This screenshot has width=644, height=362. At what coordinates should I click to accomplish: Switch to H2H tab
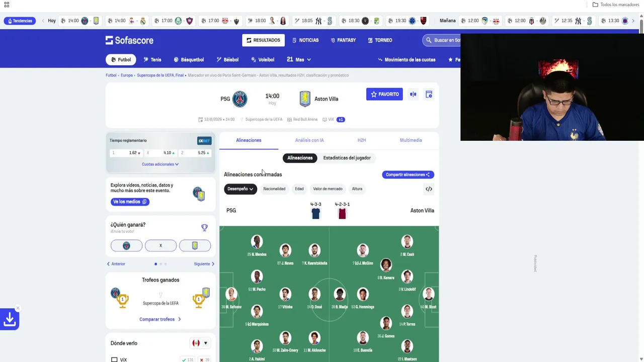(x=362, y=140)
